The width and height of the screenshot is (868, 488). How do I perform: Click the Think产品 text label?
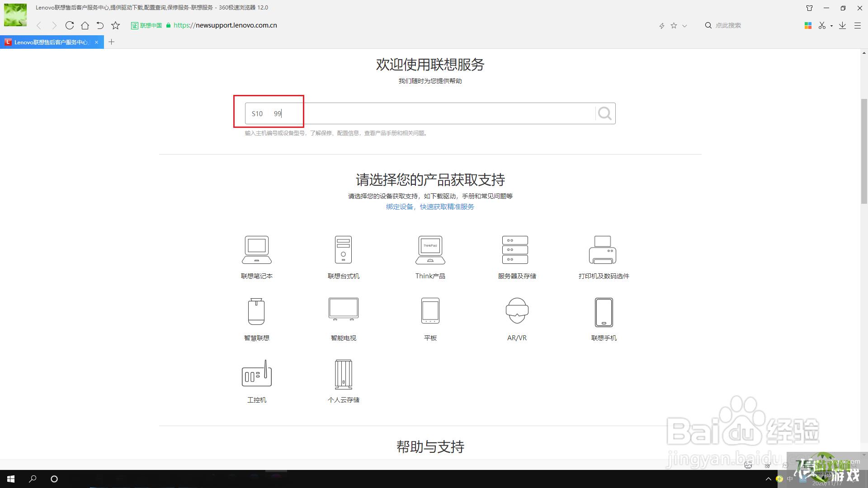(430, 276)
